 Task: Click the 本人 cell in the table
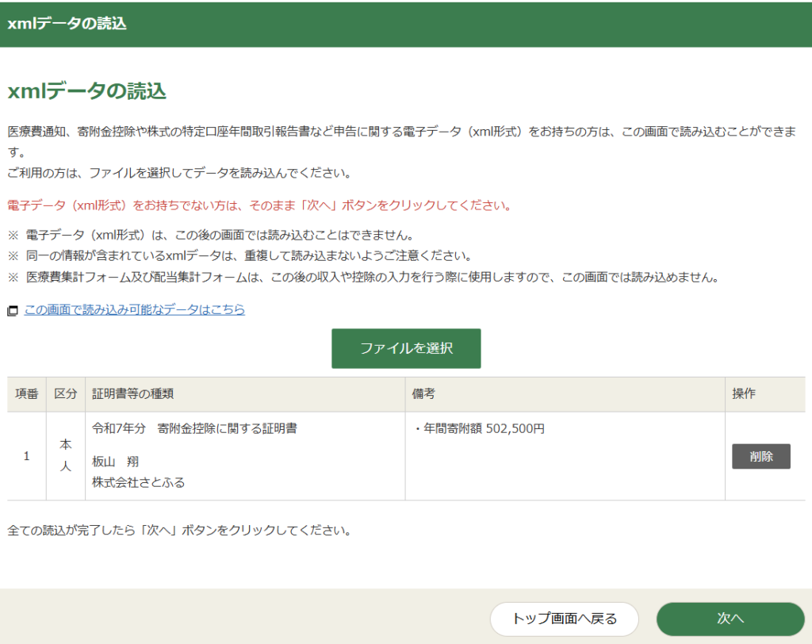pos(66,456)
